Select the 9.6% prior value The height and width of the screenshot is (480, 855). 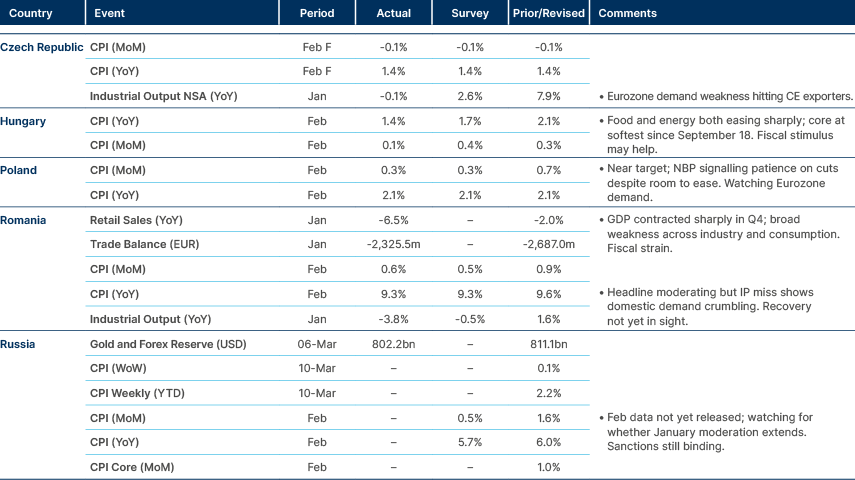549,294
